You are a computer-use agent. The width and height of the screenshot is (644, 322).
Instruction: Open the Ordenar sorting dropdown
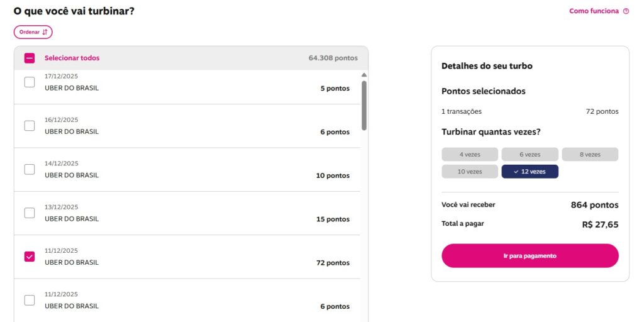click(33, 32)
